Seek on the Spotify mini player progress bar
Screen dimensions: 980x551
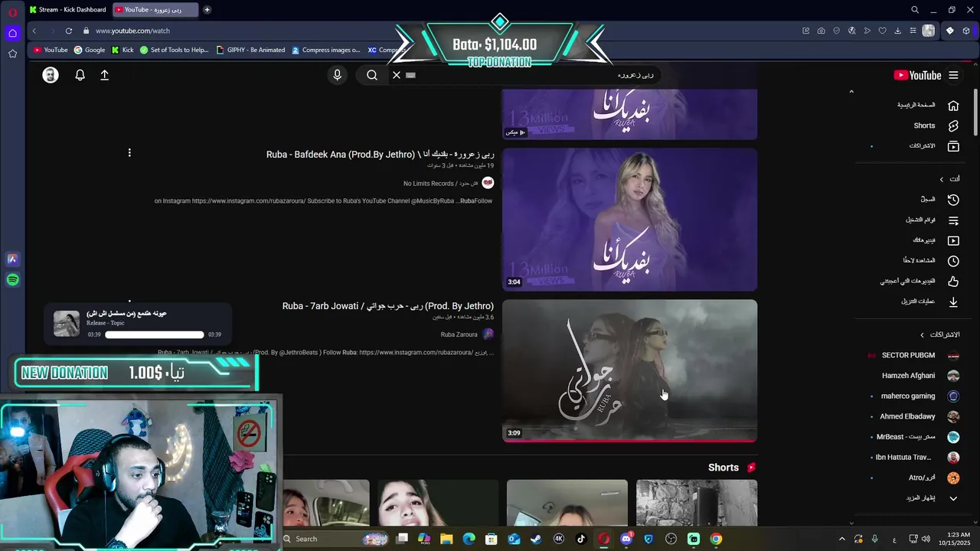[x=155, y=334]
